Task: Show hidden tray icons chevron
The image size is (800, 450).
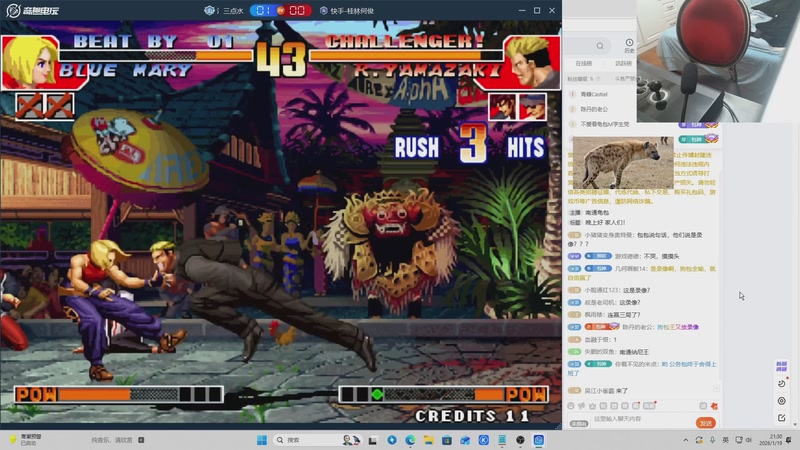Action: pyautogui.click(x=686, y=440)
